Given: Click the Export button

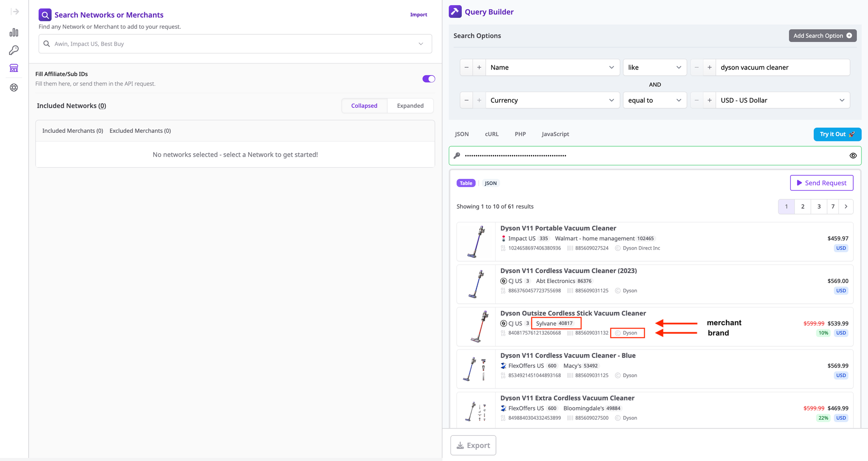Looking at the screenshot, I should tap(473, 445).
